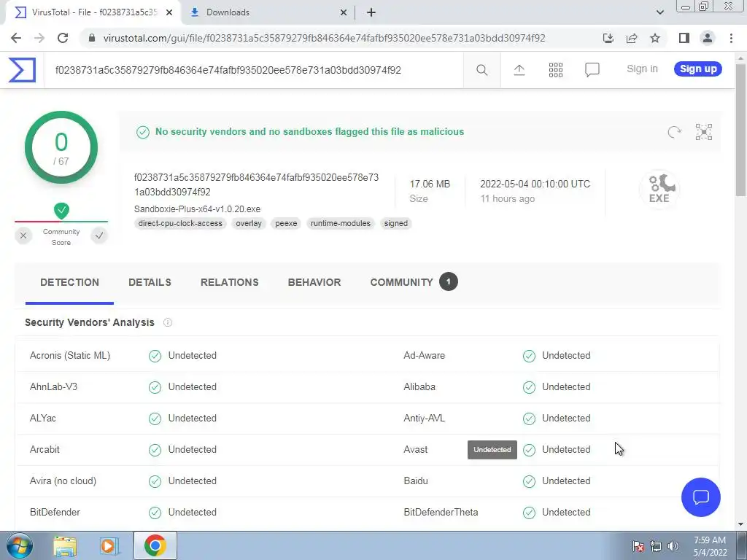Screen dimensions: 747x560
Task: Click the volume speaker tray icon
Action: point(673,546)
